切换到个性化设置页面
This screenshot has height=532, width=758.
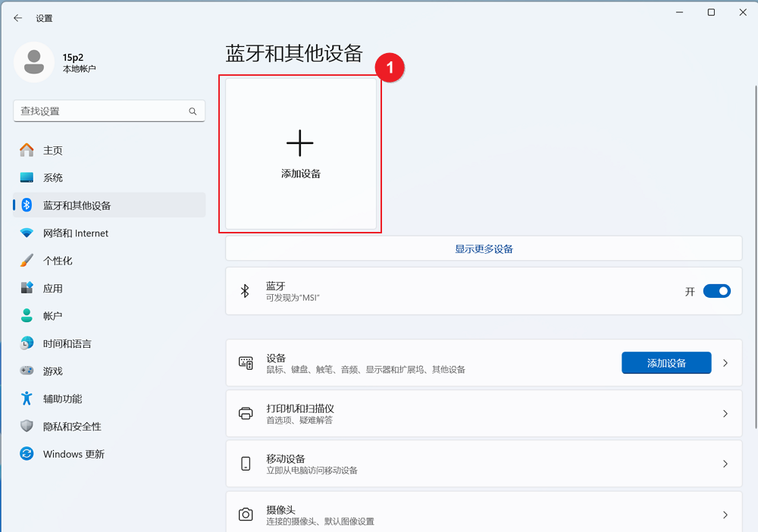(x=67, y=260)
